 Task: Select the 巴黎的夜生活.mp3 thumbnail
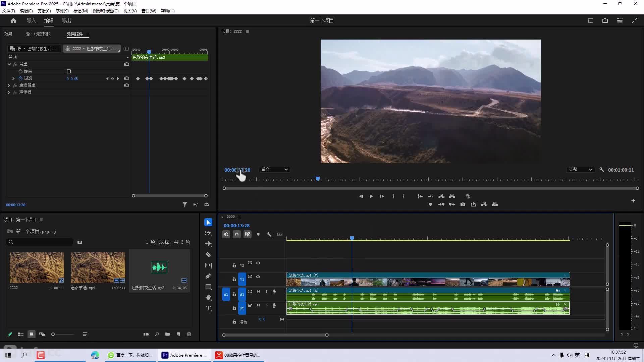click(159, 267)
